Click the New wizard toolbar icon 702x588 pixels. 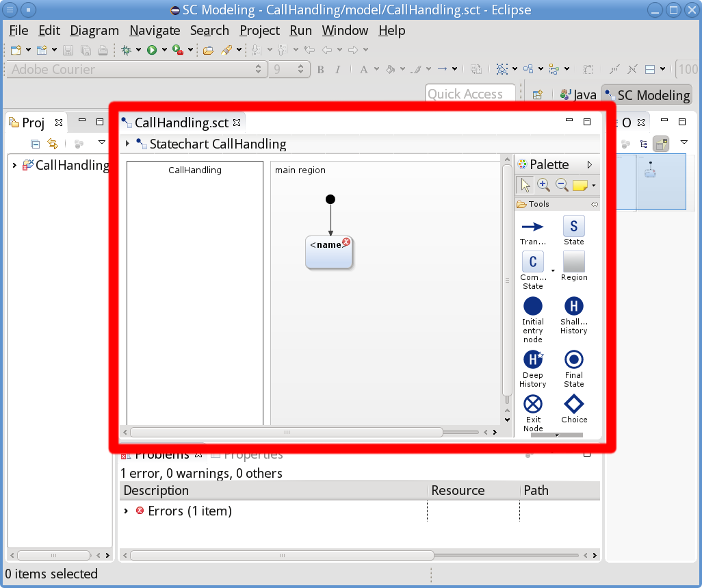click(16, 50)
